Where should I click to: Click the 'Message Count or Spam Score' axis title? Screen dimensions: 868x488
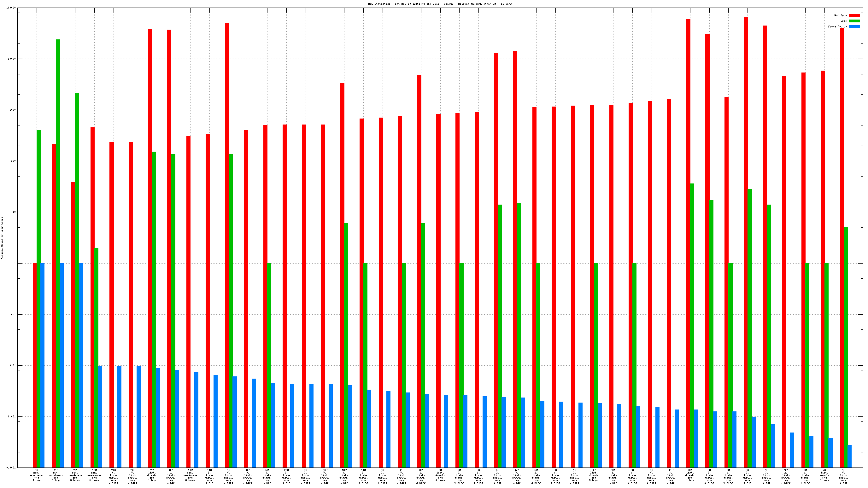pos(2,238)
